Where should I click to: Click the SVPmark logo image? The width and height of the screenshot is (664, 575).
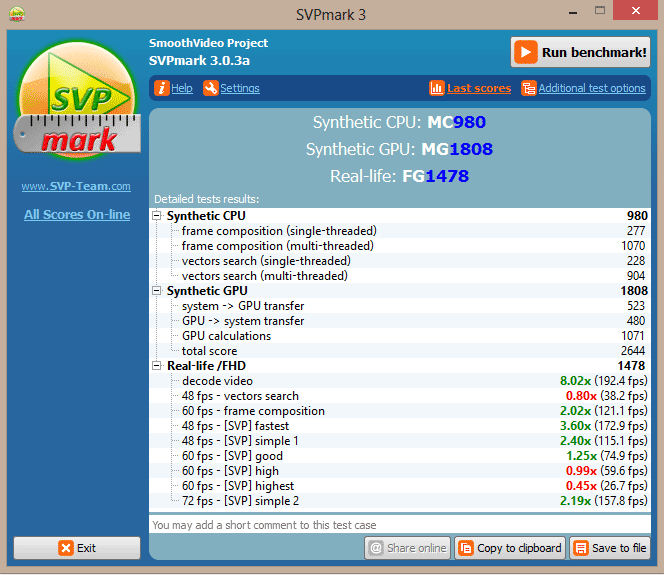[x=77, y=101]
